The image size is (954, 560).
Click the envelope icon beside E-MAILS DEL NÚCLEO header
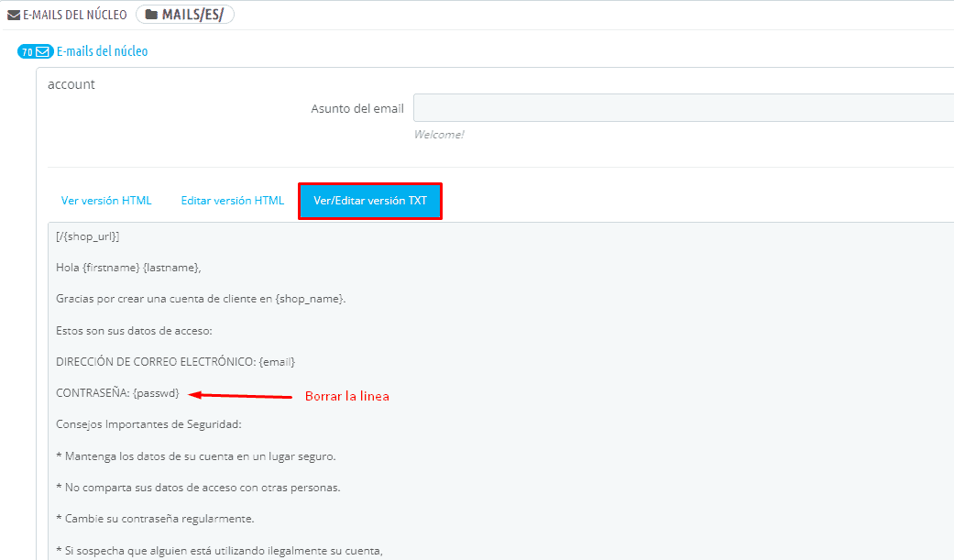click(x=14, y=16)
